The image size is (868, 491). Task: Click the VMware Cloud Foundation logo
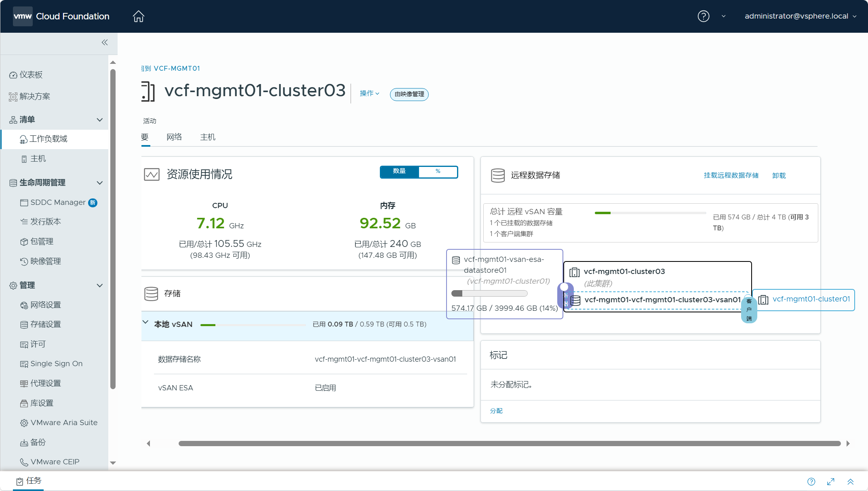61,16
